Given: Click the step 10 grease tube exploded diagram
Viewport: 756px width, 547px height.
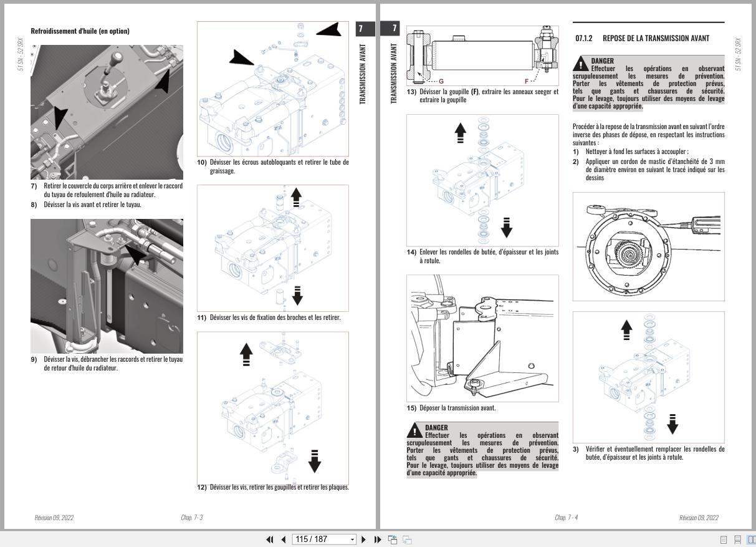Looking at the screenshot, I should pos(273,89).
